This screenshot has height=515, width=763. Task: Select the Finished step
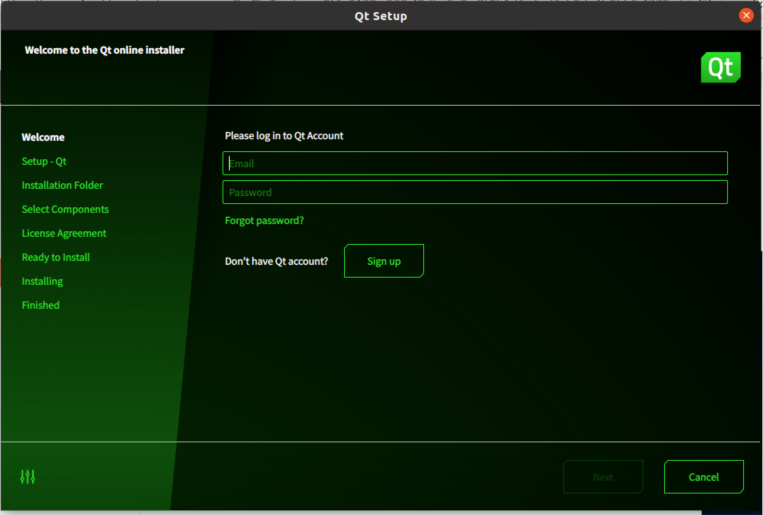pos(40,305)
